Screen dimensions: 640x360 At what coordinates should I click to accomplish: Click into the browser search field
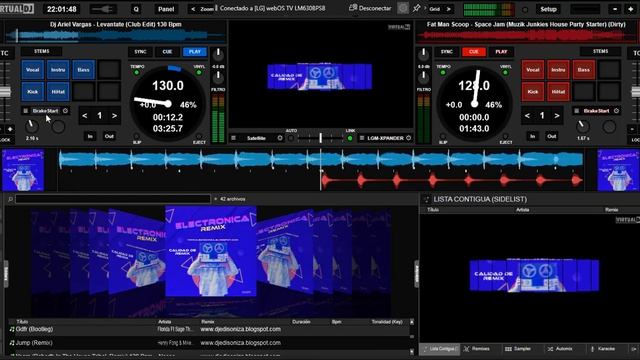[x=113, y=199]
